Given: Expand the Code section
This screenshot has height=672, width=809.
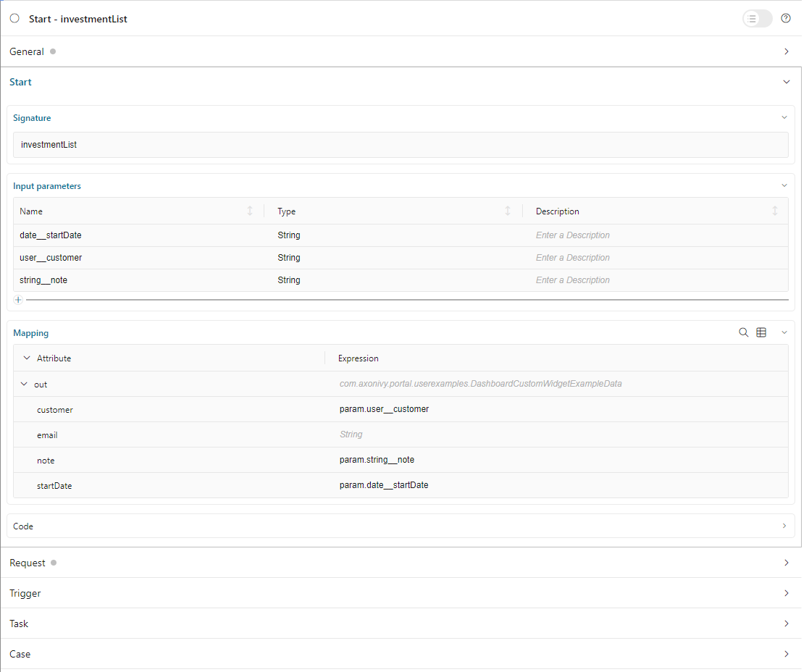Looking at the screenshot, I should [784, 526].
